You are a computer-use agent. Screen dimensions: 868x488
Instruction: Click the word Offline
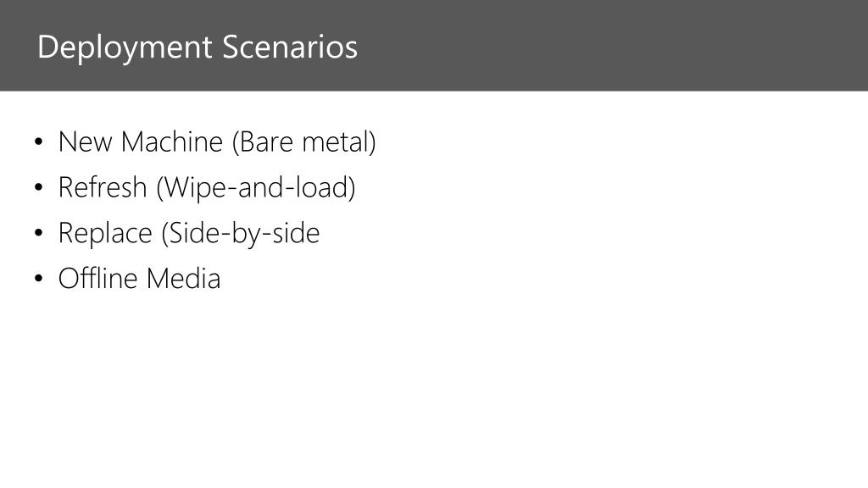tap(98, 278)
